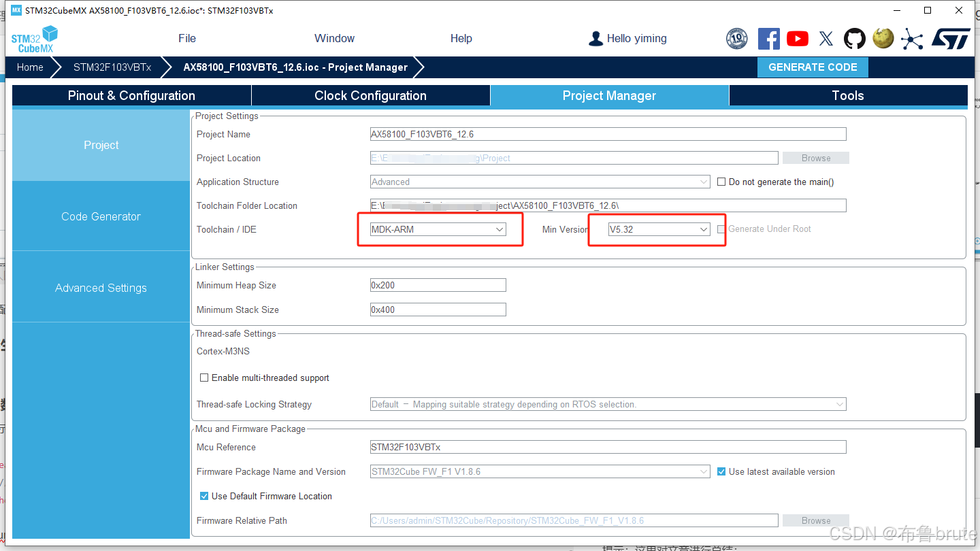Screen dimensions: 980x551
Task: Open Thread-safe Locking Strategy dropdown
Action: [608, 404]
